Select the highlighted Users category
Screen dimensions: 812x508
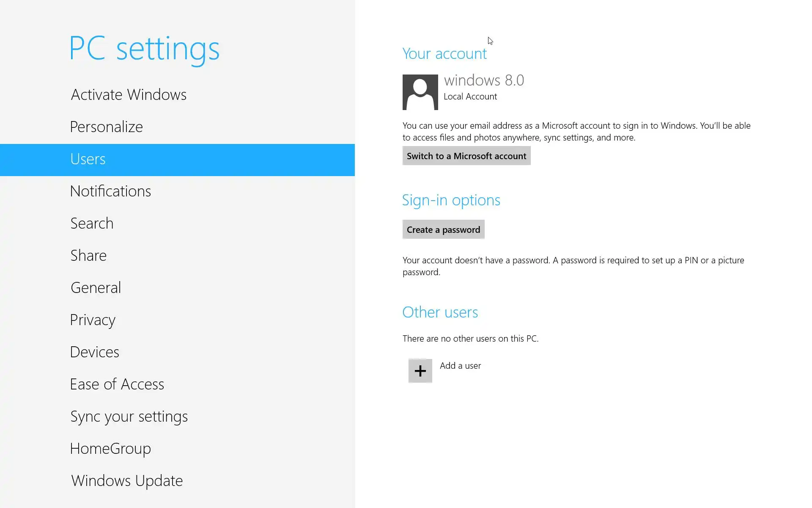coord(88,159)
